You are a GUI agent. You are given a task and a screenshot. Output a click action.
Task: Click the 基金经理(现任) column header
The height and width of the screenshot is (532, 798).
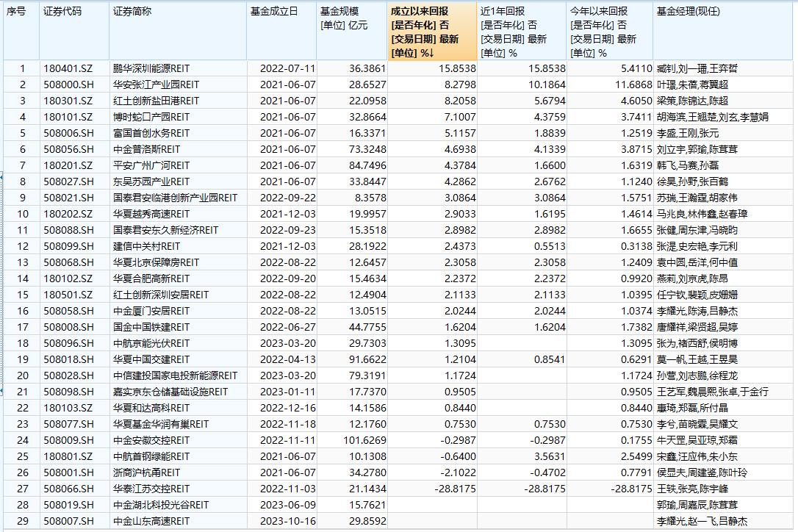(x=687, y=12)
